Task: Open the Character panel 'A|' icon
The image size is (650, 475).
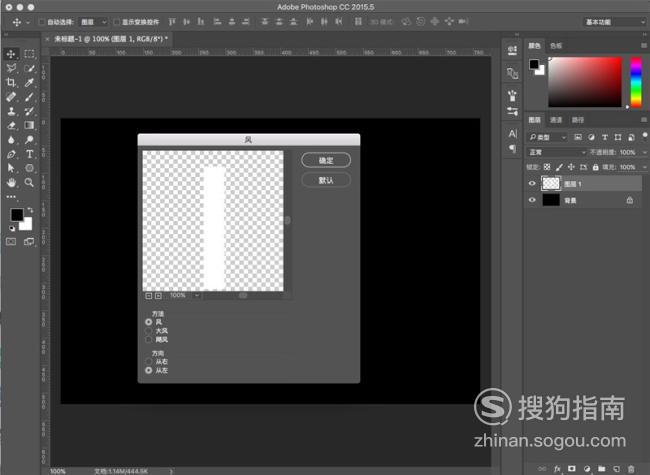Action: 513,133
